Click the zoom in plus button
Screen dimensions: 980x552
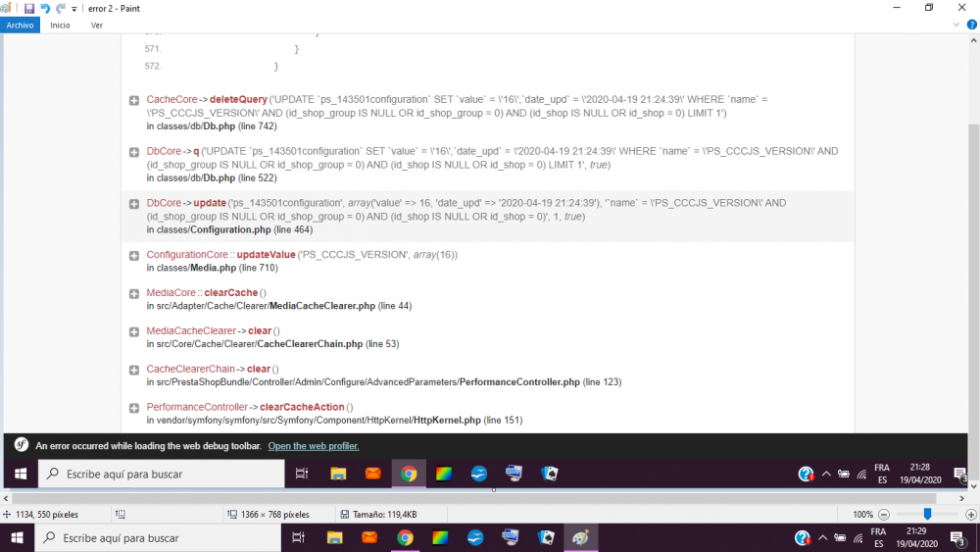click(970, 515)
